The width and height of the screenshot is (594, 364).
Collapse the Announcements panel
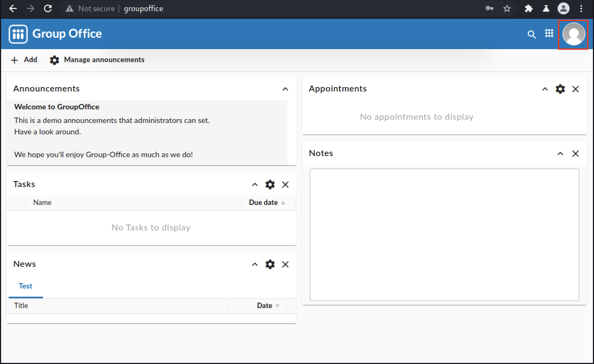285,89
